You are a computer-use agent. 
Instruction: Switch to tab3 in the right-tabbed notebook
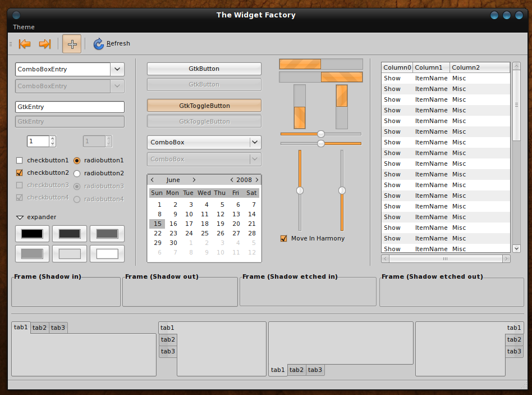514,352
